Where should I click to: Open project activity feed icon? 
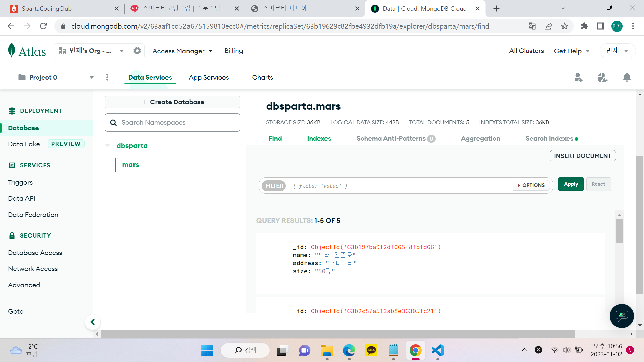[603, 77]
